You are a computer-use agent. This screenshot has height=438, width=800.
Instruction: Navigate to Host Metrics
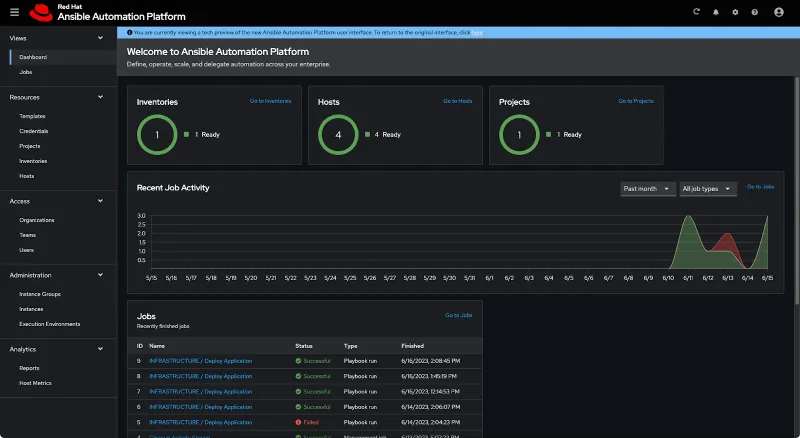point(35,383)
